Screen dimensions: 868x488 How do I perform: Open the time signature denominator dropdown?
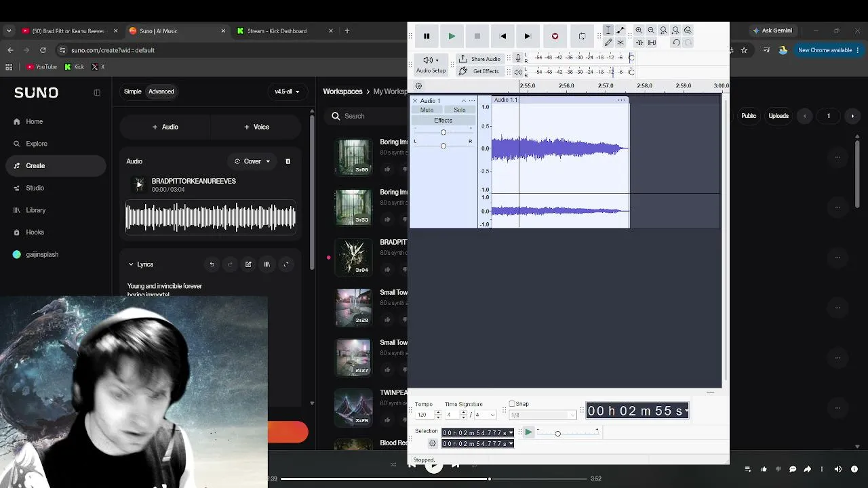(x=486, y=415)
